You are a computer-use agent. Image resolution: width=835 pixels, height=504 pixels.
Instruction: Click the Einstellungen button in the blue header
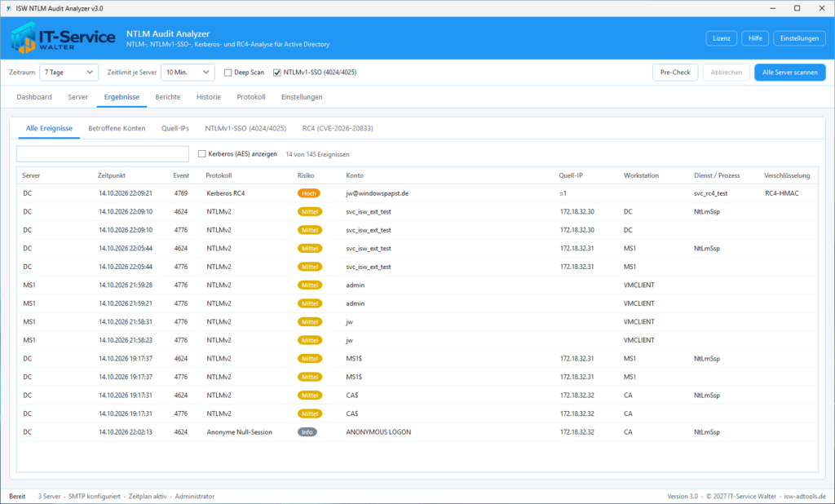pyautogui.click(x=799, y=38)
